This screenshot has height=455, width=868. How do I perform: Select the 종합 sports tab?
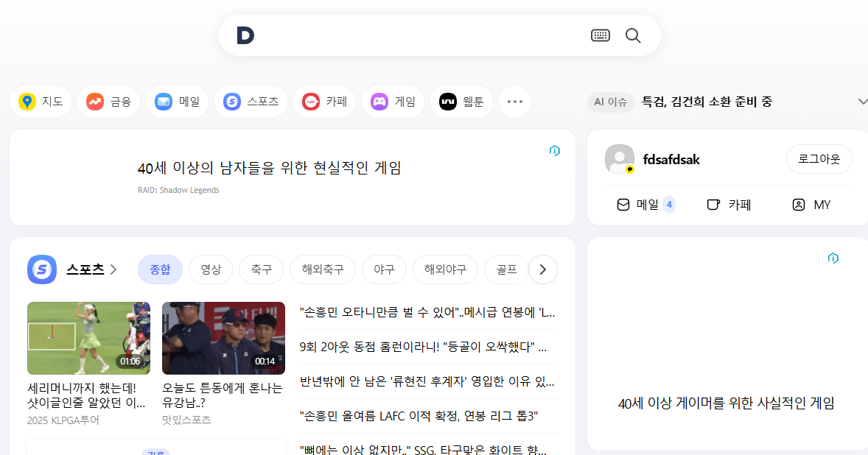click(160, 269)
